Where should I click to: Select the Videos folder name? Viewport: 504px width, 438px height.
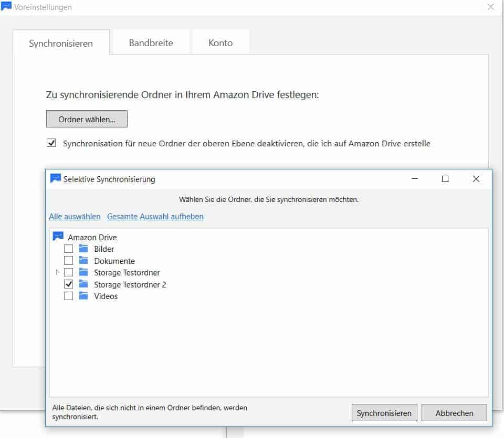point(106,296)
